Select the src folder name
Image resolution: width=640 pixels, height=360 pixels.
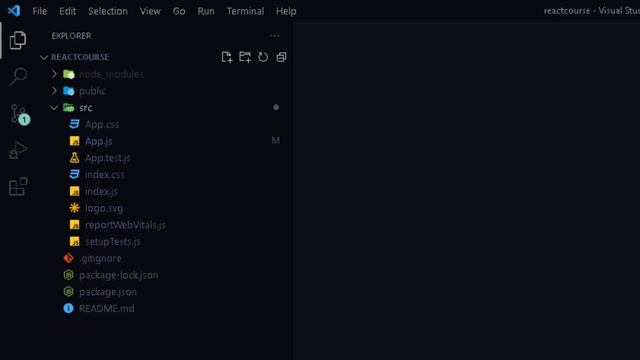86,108
